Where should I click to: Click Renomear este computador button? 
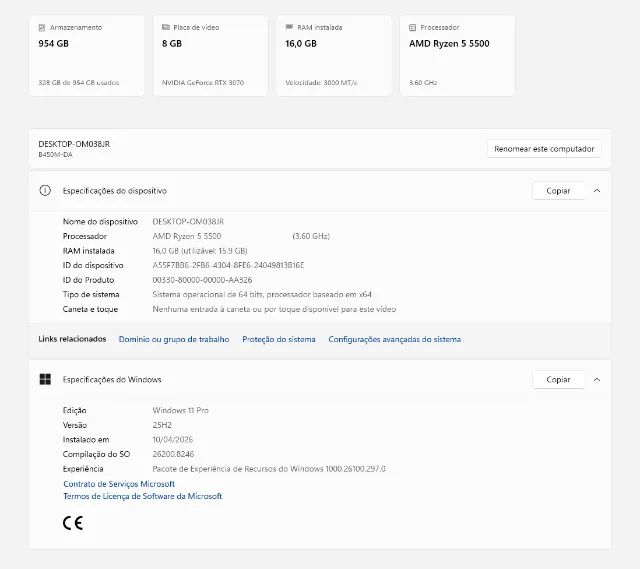point(544,149)
